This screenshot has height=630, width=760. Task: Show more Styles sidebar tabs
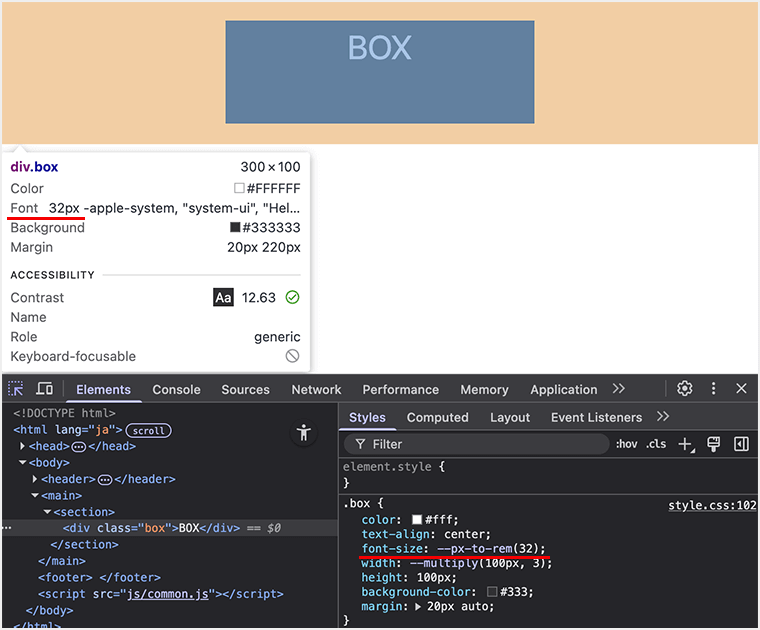663,417
